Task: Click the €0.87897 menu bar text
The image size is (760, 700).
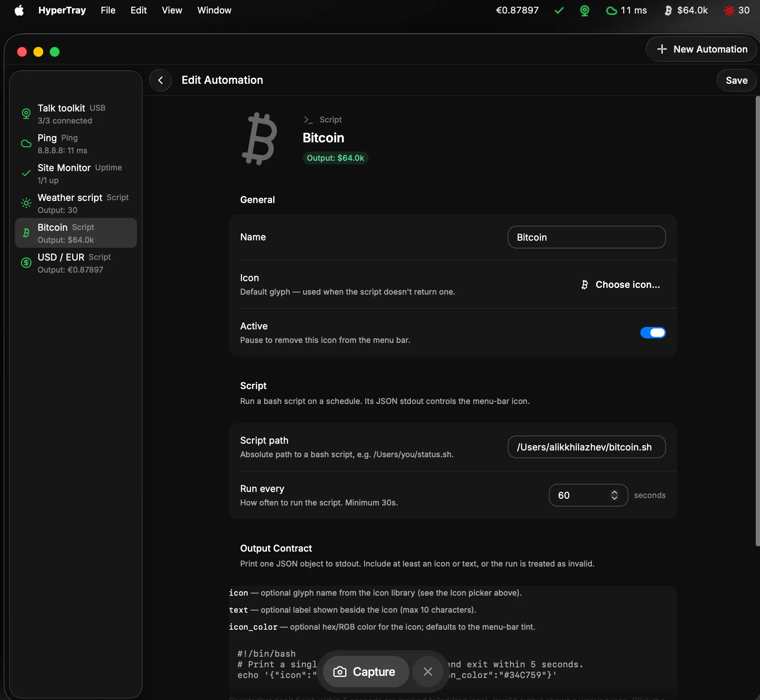Action: (x=517, y=10)
